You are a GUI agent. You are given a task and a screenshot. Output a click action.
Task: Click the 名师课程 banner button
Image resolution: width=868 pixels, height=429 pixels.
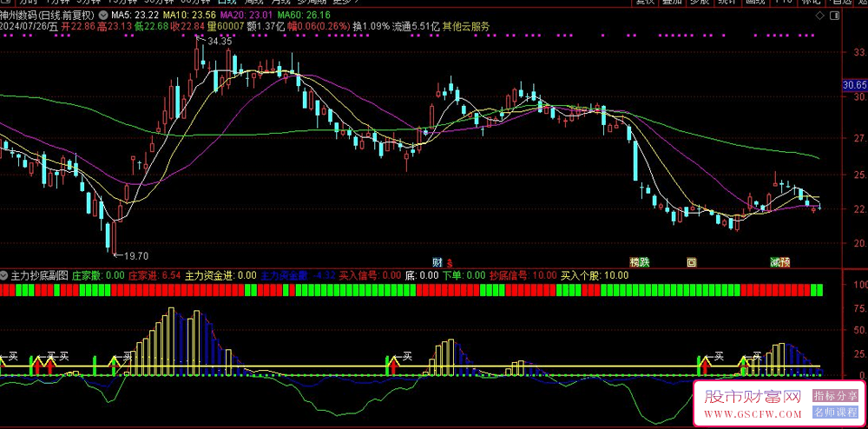point(835,412)
